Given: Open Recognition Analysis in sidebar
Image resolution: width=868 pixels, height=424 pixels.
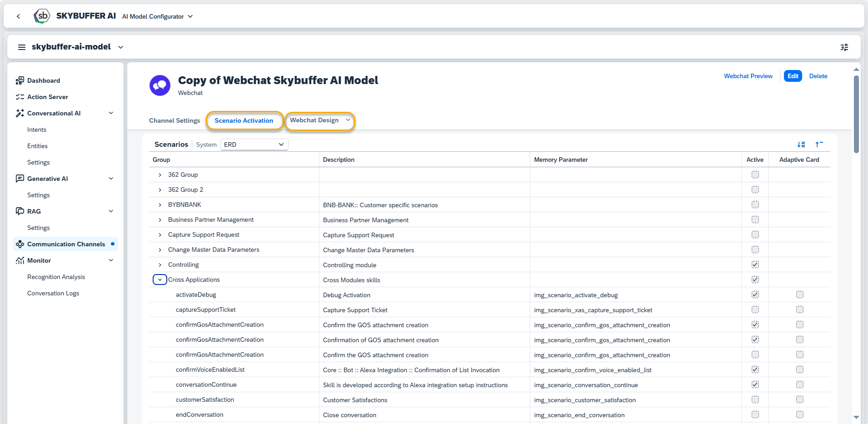Looking at the screenshot, I should coord(56,277).
